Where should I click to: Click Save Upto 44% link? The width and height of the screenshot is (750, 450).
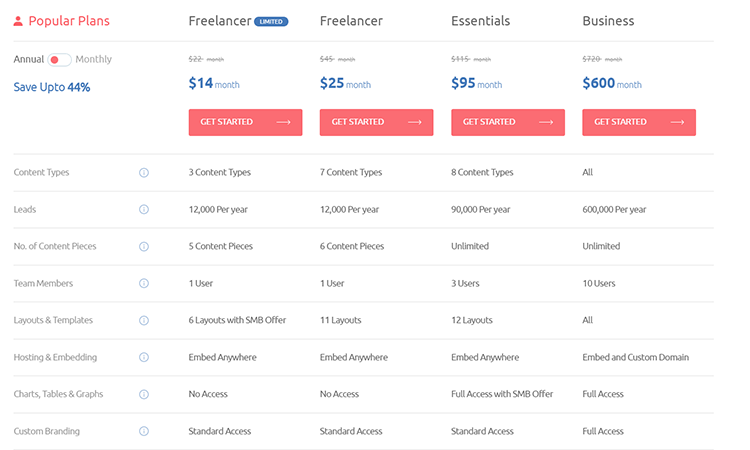tap(52, 87)
